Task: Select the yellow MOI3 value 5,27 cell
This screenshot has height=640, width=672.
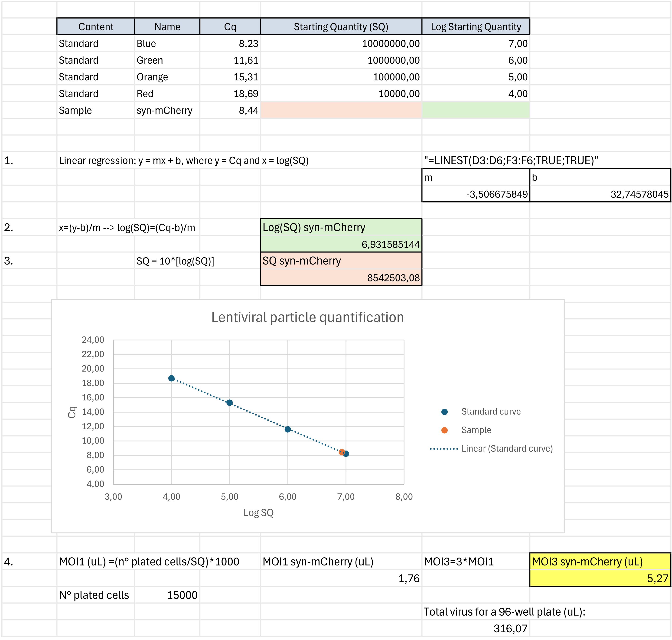Action: 600,578
